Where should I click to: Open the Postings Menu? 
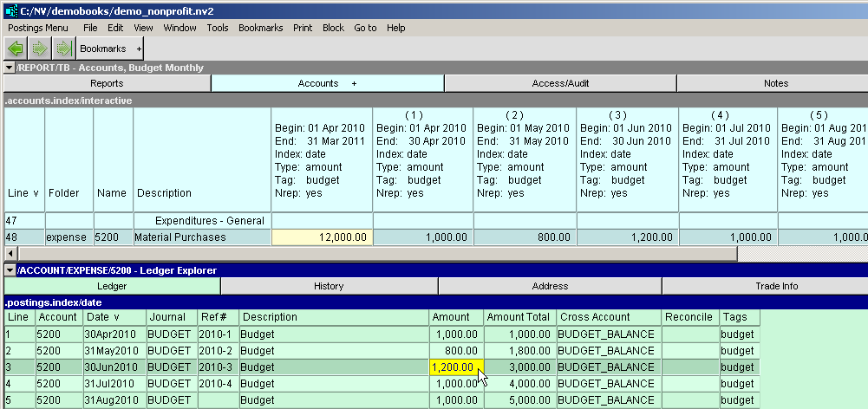point(38,28)
